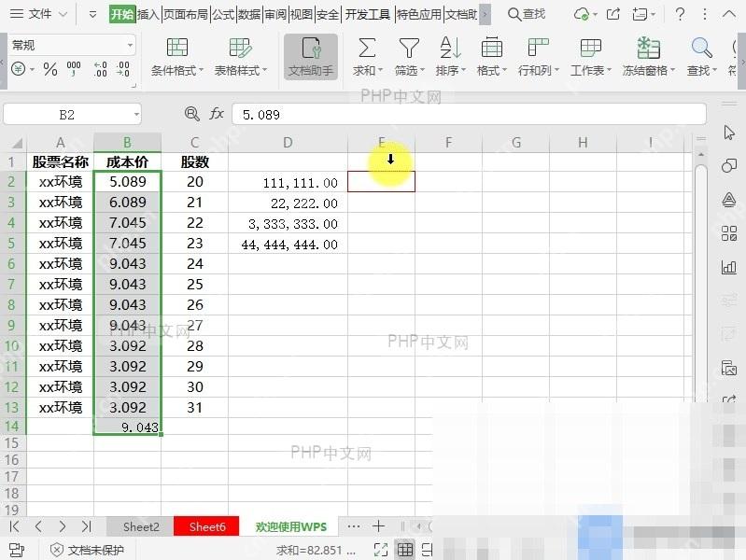Screen dimensions: 746x560
Task: Open 表格样式 table styles
Action: coord(240,57)
